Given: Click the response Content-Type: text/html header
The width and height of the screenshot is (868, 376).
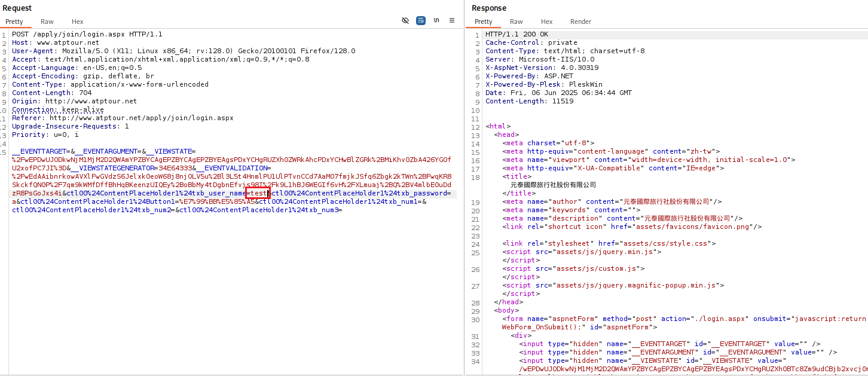Looking at the screenshot, I should [x=565, y=51].
